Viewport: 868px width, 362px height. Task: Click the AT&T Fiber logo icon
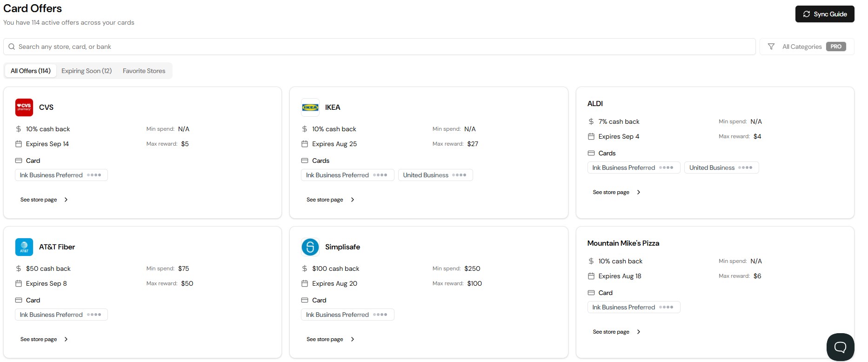[24, 247]
